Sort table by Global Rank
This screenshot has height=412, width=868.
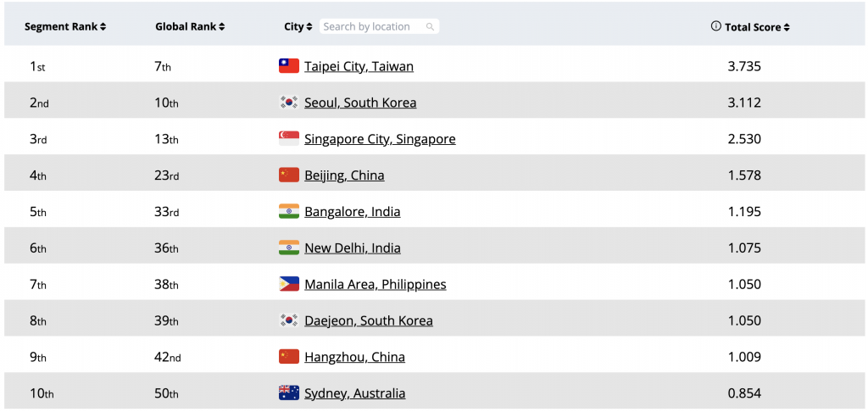[x=190, y=27]
